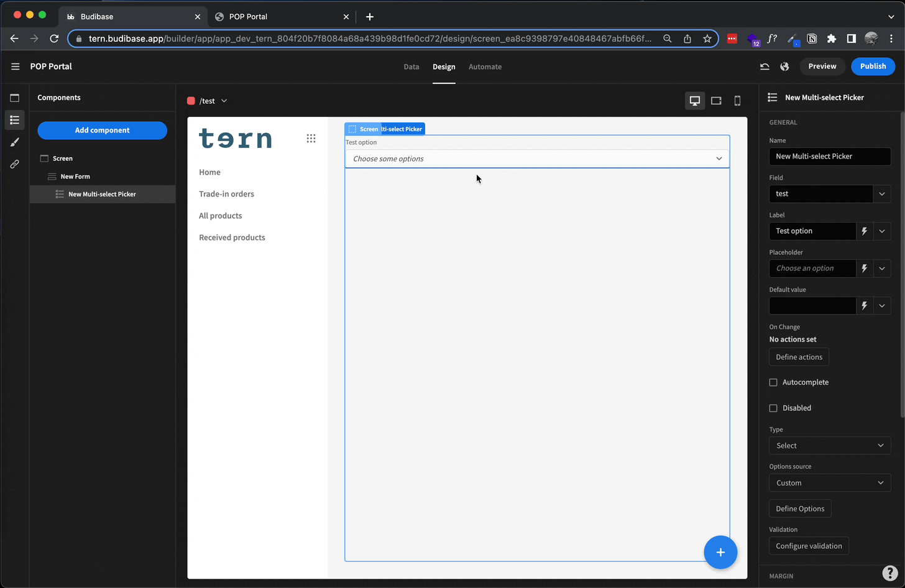
Task: Switch to the POP Portal browser tab
Action: point(283,17)
